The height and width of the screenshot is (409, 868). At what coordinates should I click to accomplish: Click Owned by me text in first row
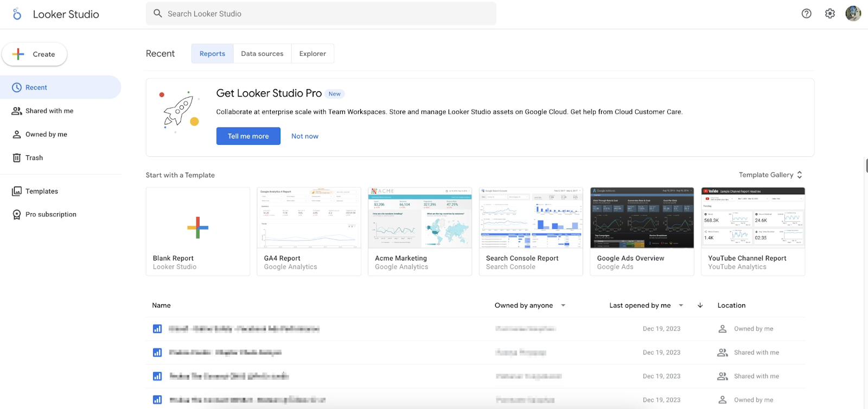pos(754,329)
